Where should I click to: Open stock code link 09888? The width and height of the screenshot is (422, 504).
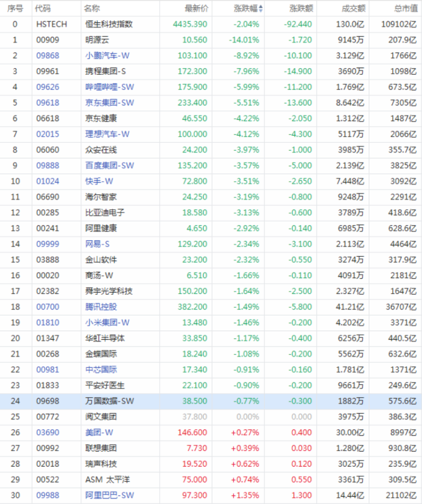(48, 165)
